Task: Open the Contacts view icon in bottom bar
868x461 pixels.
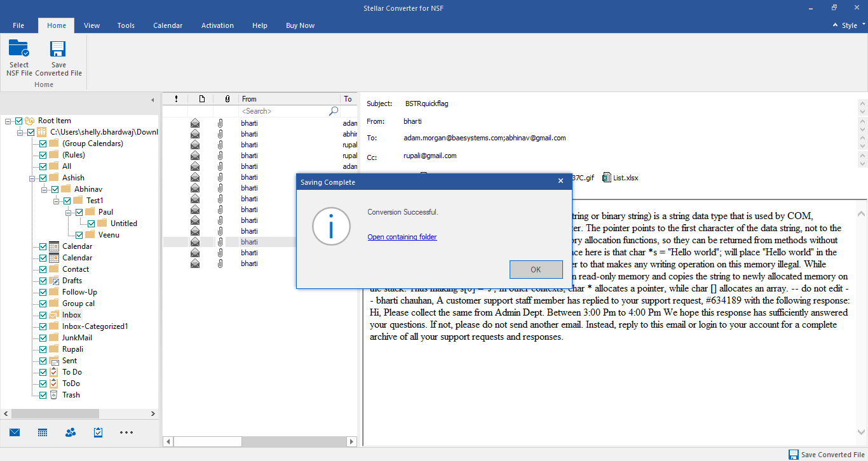Action: tap(71, 432)
